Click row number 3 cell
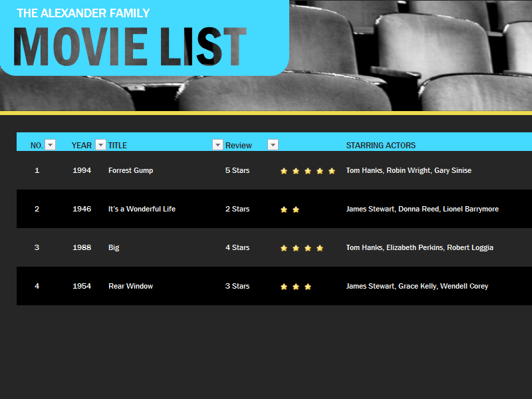Viewport: 532px width, 399px height. [x=37, y=247]
